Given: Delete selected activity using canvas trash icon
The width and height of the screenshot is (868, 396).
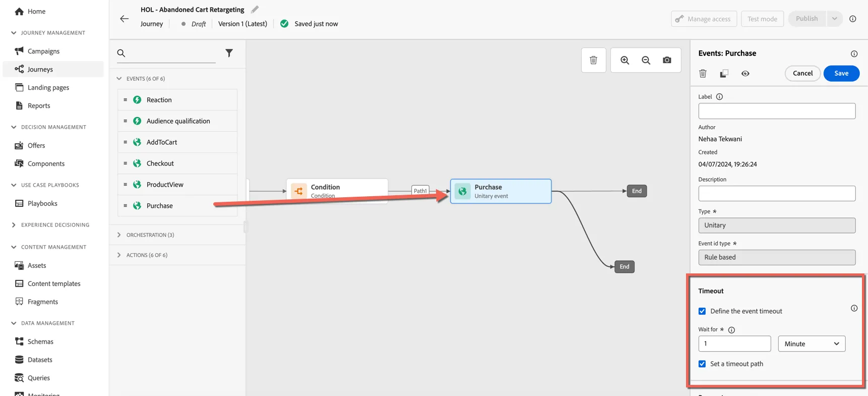Looking at the screenshot, I should tap(593, 60).
